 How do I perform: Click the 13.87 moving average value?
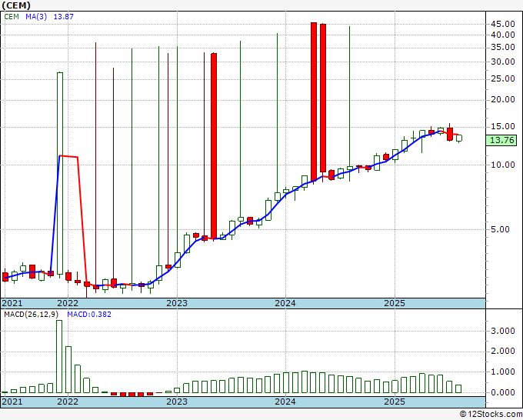pyautogui.click(x=63, y=17)
